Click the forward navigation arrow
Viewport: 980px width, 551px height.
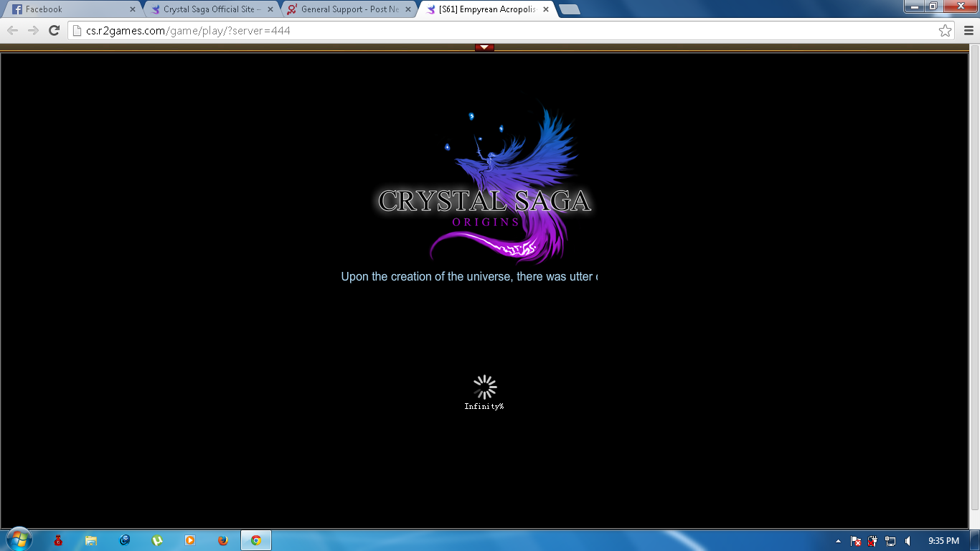pyautogui.click(x=33, y=30)
